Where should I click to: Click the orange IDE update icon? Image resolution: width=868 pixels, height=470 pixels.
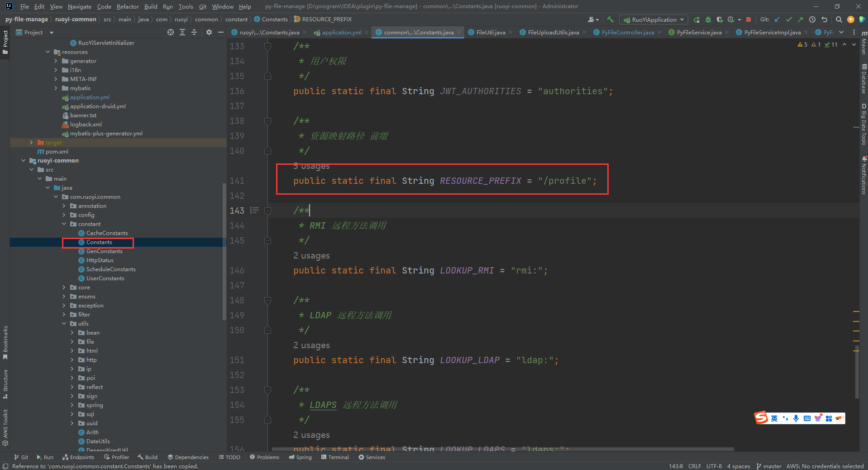(x=851, y=19)
